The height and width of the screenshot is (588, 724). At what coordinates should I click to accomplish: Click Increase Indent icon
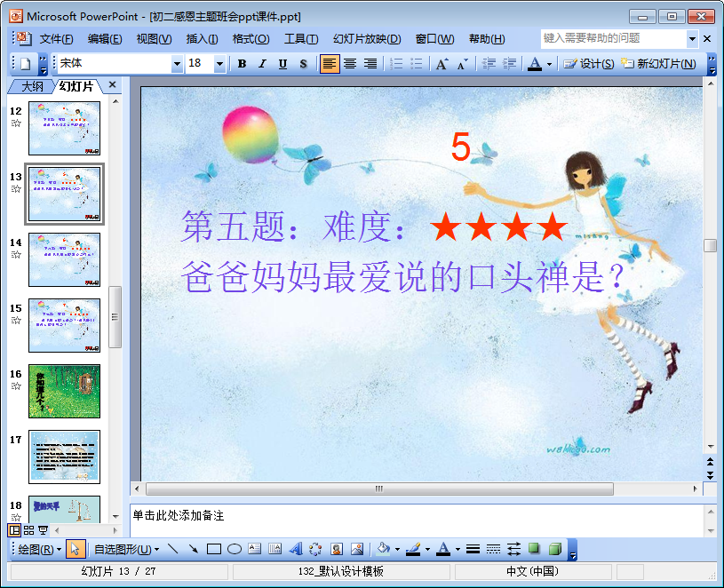(509, 64)
